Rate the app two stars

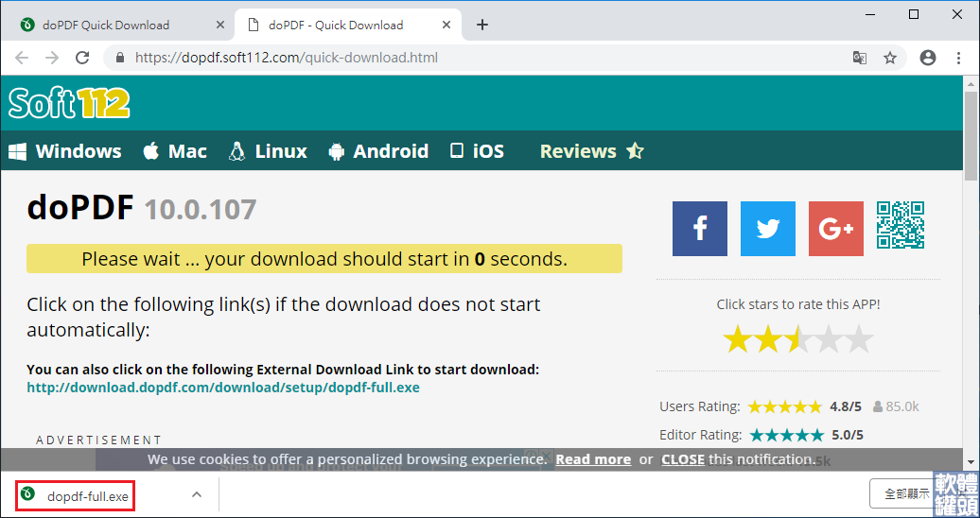767,338
